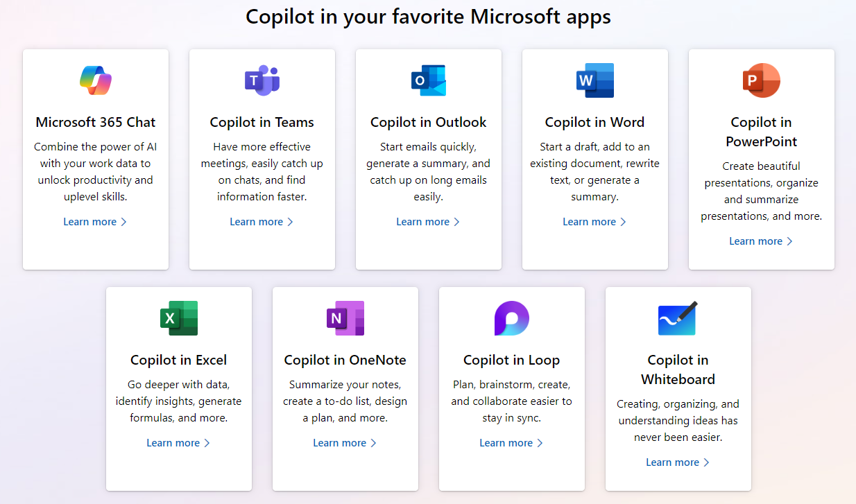Open Learn more under Copilot in Whiteboard
856x504 pixels.
(678, 462)
